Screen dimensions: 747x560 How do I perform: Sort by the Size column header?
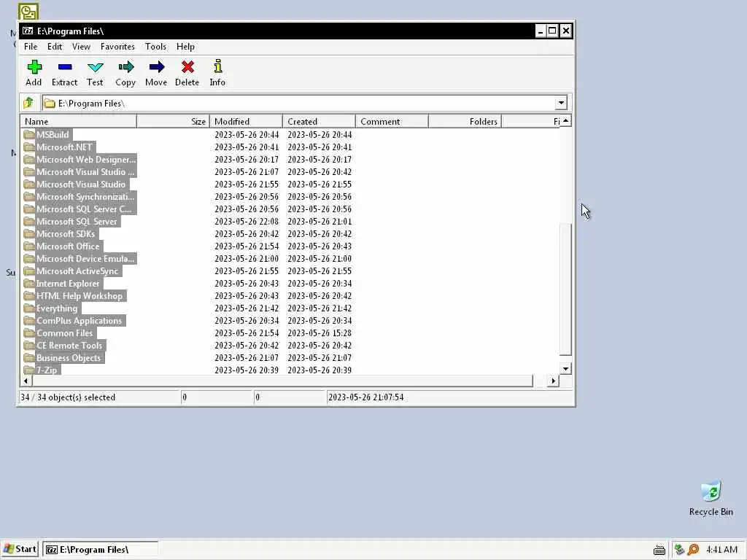point(174,122)
